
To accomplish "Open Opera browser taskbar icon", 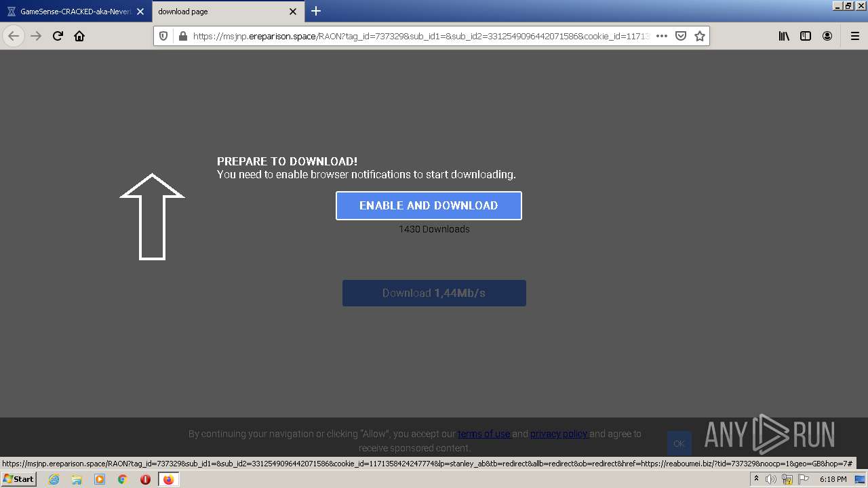I will point(145,479).
